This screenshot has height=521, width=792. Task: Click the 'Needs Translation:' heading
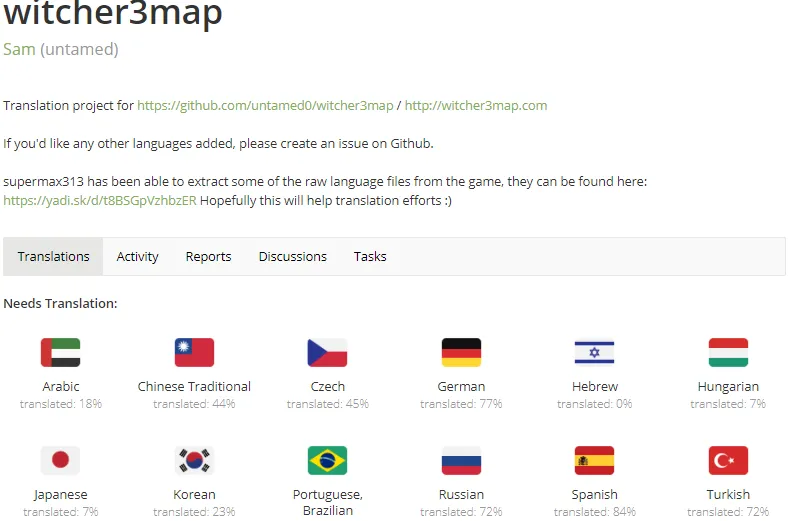[x=60, y=304]
